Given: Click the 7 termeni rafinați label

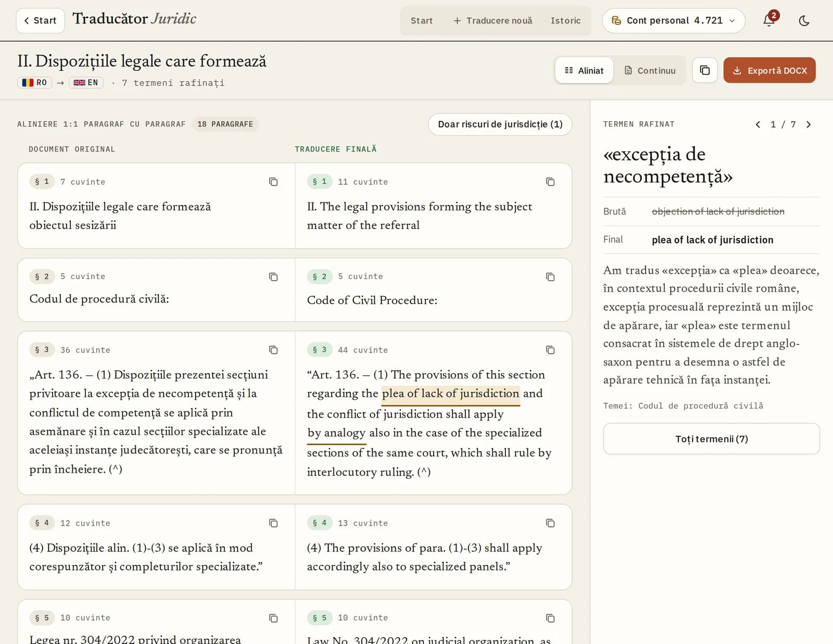Looking at the screenshot, I should [x=173, y=83].
